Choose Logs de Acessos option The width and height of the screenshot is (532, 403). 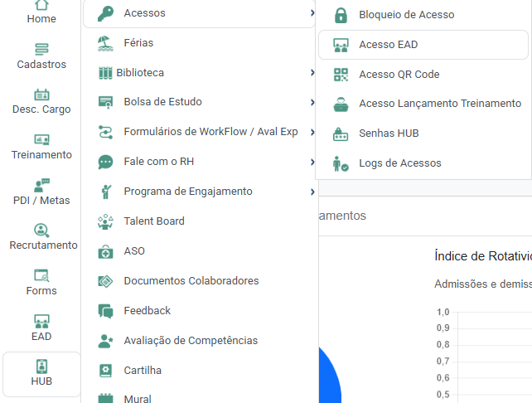click(399, 163)
